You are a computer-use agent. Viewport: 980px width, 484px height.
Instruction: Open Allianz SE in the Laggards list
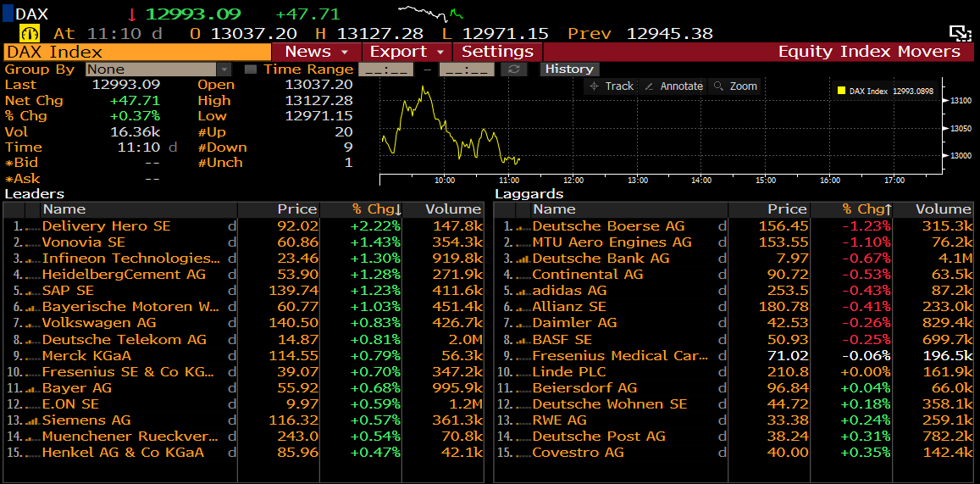click(569, 308)
